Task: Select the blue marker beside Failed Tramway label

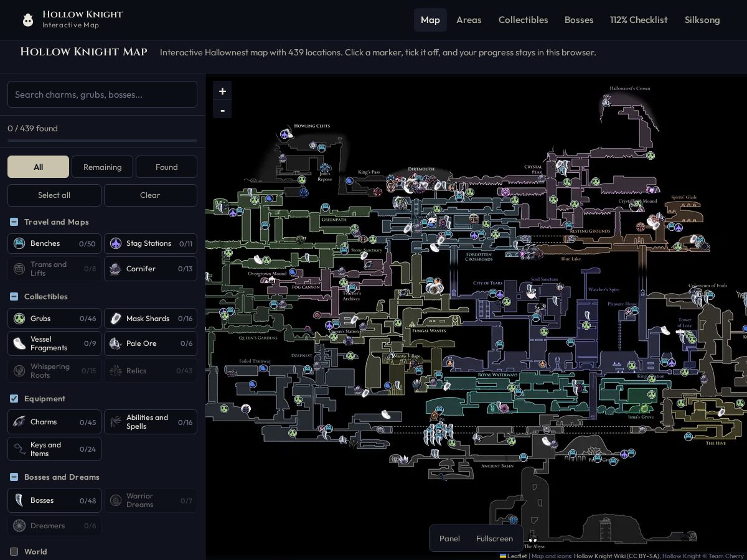Action: pyautogui.click(x=263, y=368)
